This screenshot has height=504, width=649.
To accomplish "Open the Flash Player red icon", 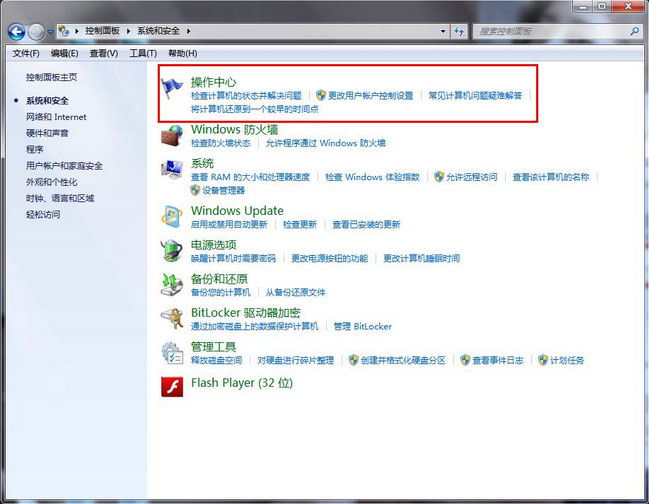I will 172,387.
